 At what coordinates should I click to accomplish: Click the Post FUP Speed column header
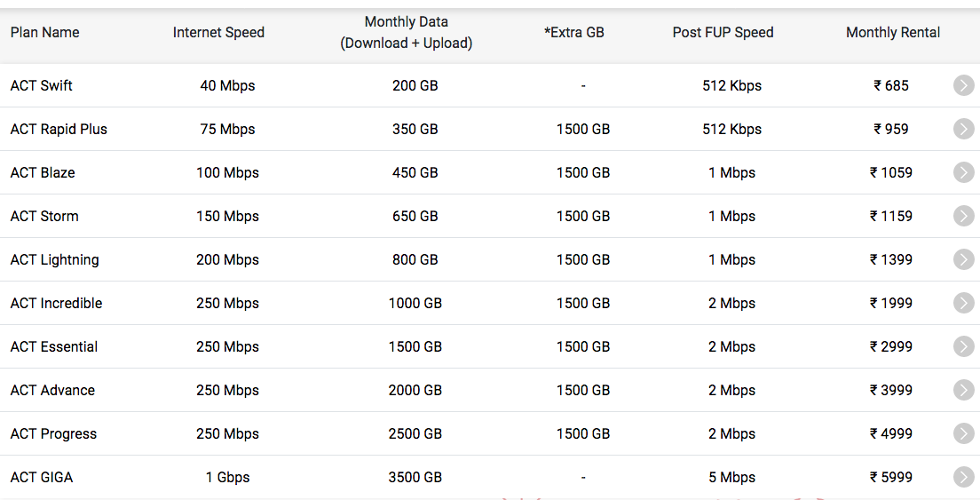coord(723,33)
